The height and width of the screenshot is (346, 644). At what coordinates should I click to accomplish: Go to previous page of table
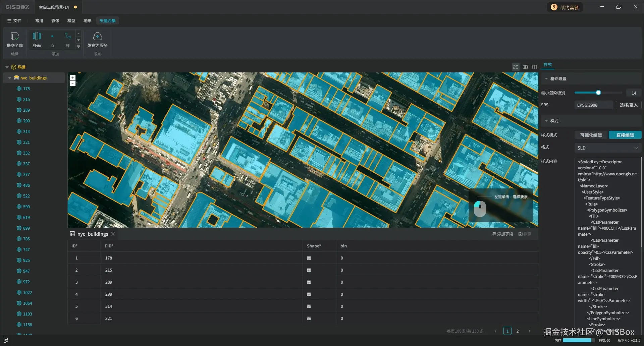[x=495, y=331]
